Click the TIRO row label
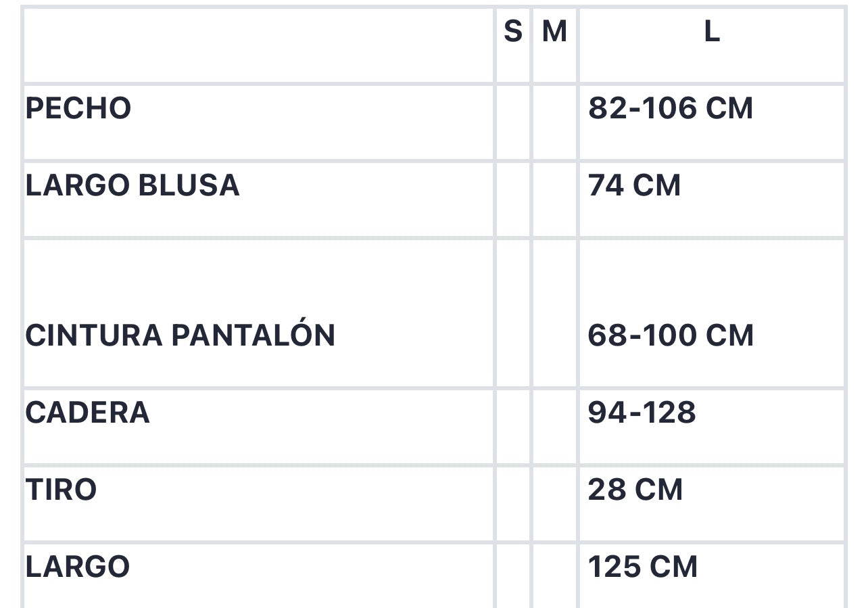Viewport: 868px width, 608px height. click(x=61, y=490)
